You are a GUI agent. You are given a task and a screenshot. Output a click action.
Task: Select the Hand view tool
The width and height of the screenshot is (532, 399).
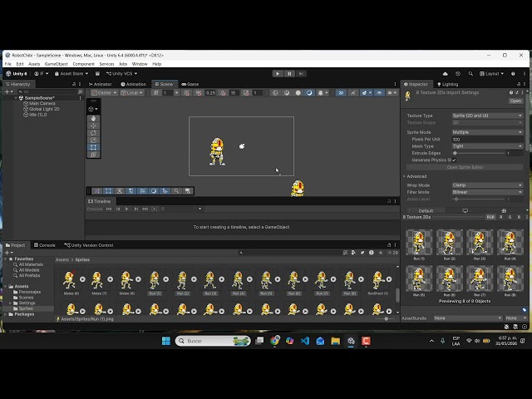[93, 118]
